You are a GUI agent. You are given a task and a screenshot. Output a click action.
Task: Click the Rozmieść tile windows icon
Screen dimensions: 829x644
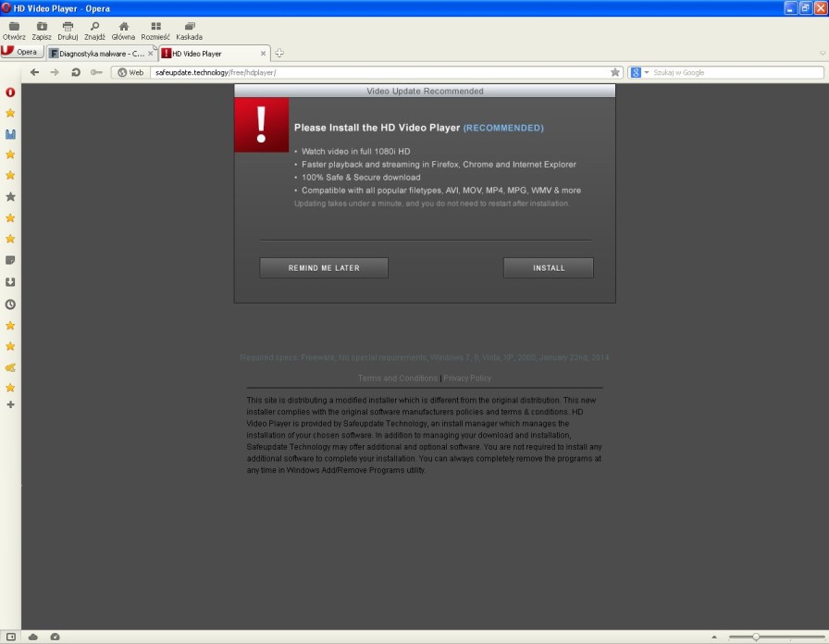[155, 26]
